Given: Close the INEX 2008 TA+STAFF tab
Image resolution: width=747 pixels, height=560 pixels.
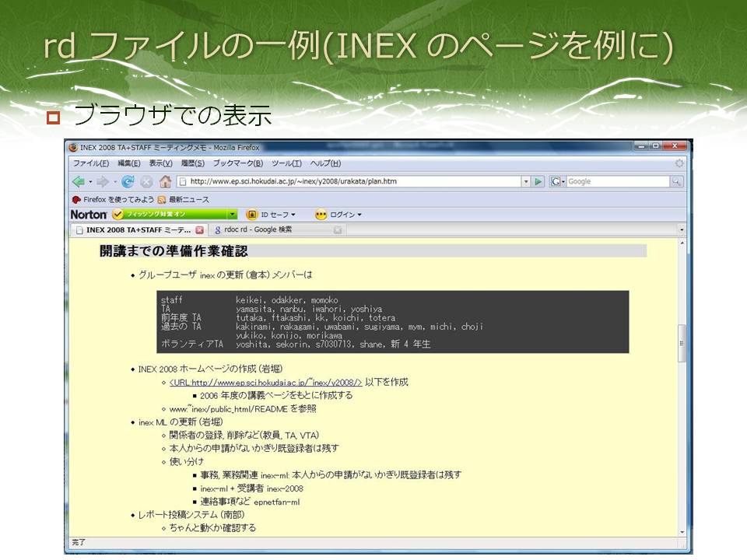Looking at the screenshot, I should (200, 230).
